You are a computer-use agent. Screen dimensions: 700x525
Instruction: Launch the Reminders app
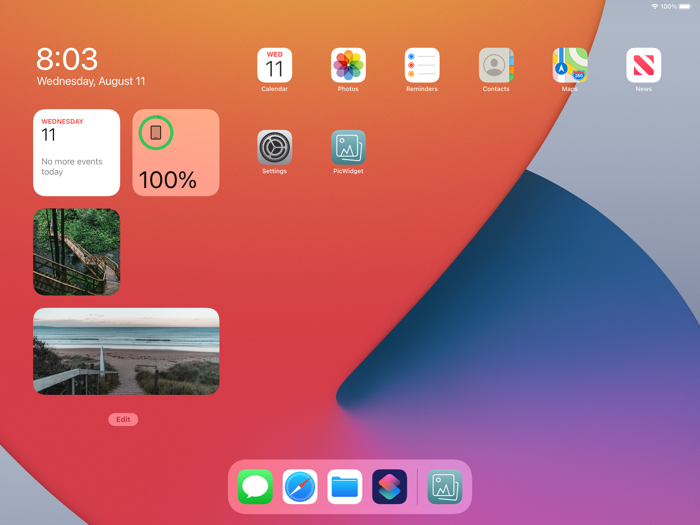click(422, 65)
